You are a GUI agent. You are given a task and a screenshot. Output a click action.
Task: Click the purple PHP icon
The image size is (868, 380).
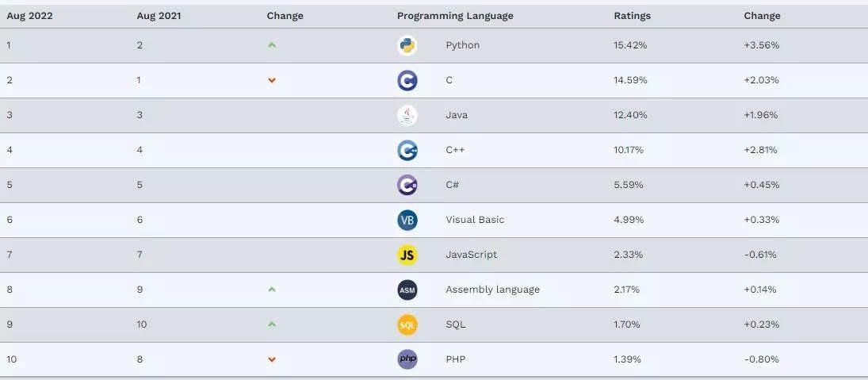407,359
